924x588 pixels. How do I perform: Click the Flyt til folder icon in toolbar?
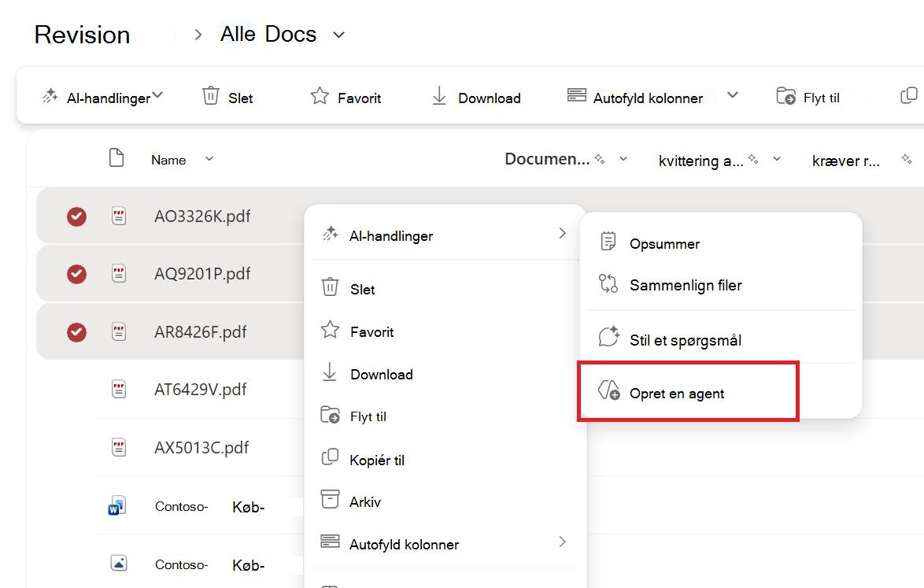pos(785,96)
